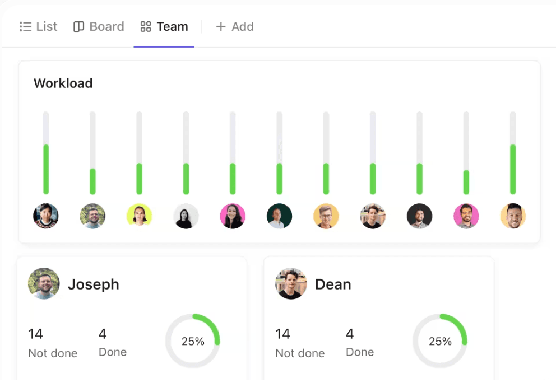Screen dimensions: 556x392
Task: Click the Add button to create a new view
Action: click(235, 26)
